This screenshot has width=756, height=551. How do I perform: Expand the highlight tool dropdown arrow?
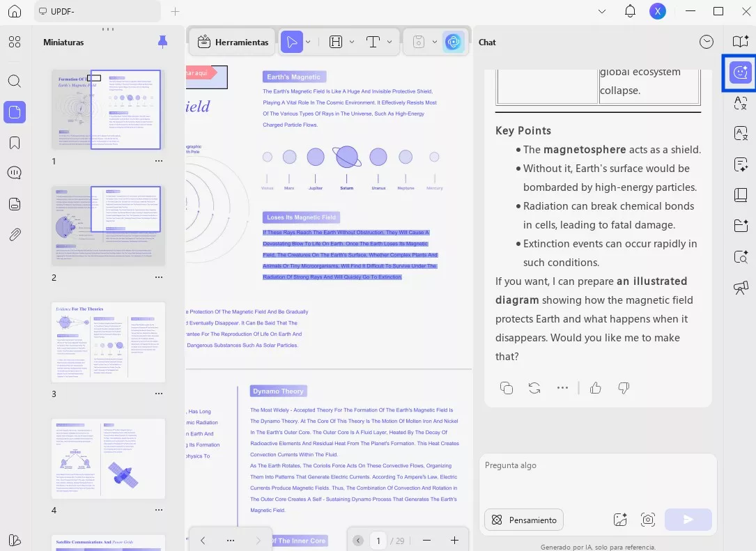351,42
